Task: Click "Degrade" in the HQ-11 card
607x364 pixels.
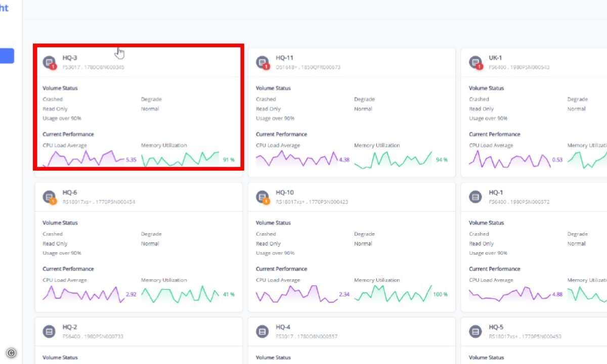Action: [364, 99]
